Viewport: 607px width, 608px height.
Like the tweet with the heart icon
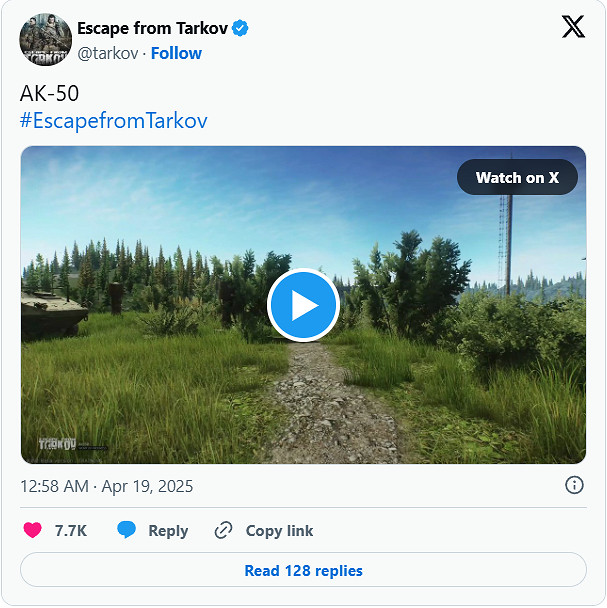pyautogui.click(x=34, y=531)
